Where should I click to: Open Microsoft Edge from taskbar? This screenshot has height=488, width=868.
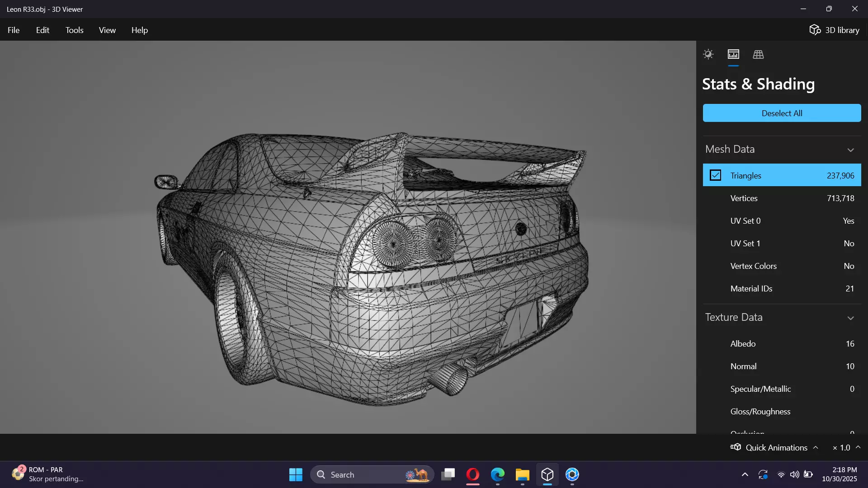click(x=498, y=474)
